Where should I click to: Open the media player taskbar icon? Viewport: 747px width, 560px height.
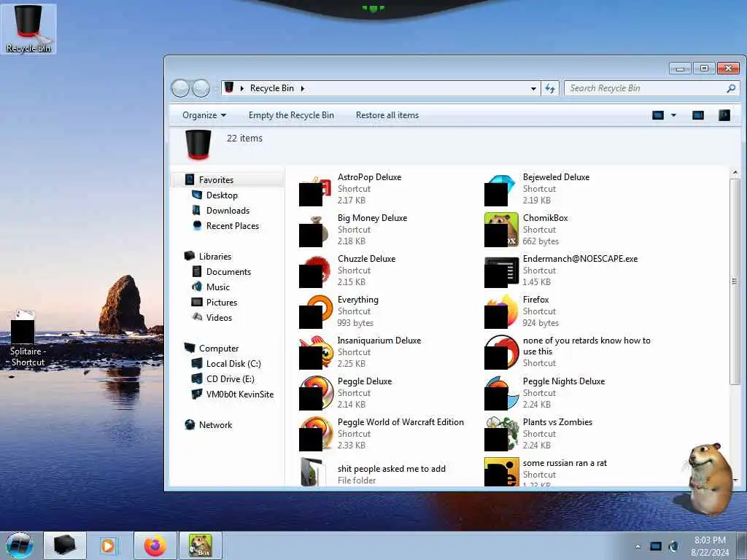tap(108, 545)
